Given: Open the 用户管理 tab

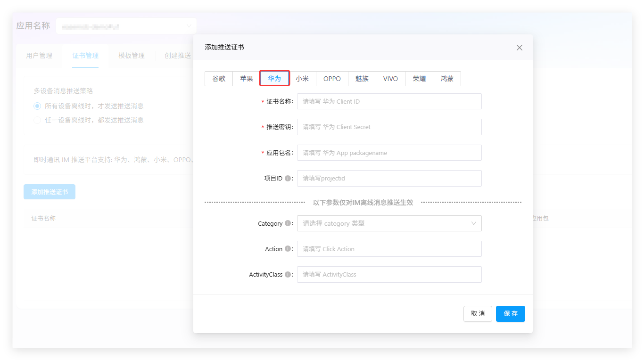Looking at the screenshot, I should click(x=39, y=56).
